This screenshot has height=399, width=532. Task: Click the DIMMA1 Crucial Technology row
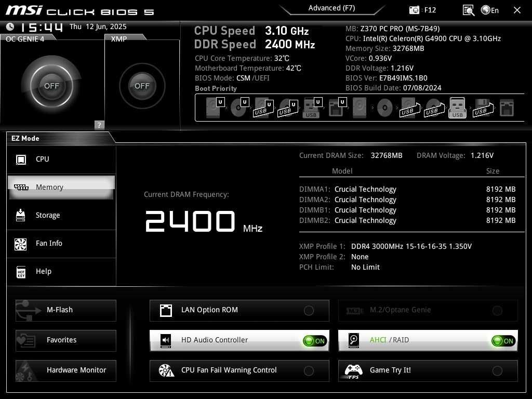tap(407, 189)
